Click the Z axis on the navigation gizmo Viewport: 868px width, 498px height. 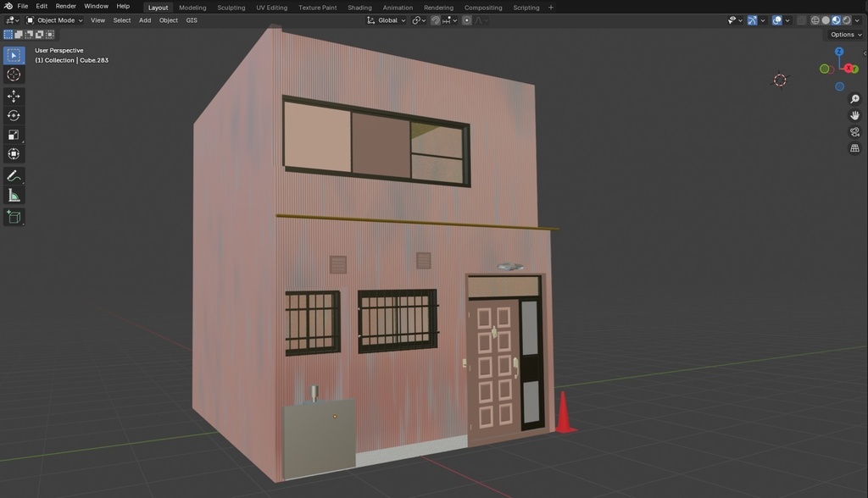(839, 52)
